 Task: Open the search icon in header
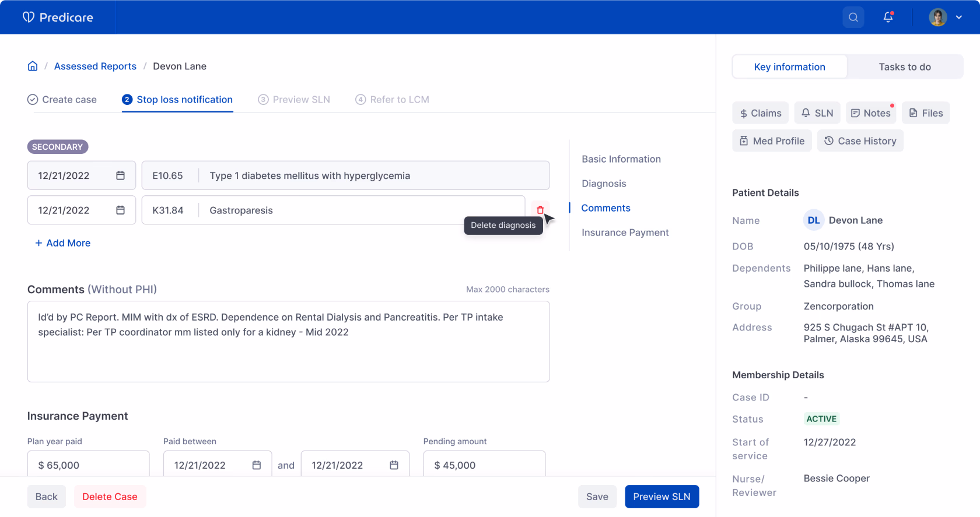point(853,17)
